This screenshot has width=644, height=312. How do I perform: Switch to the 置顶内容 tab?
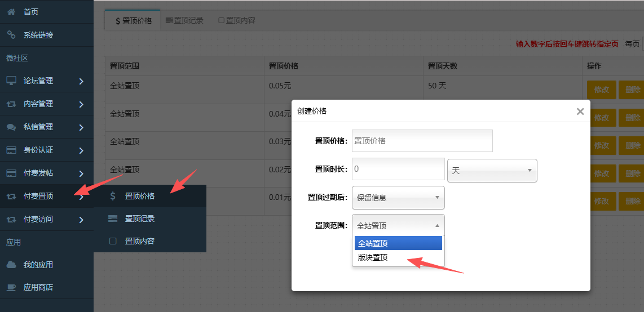(237, 21)
